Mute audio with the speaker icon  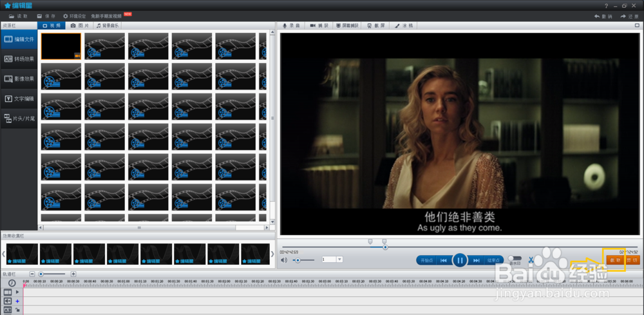[x=284, y=260]
